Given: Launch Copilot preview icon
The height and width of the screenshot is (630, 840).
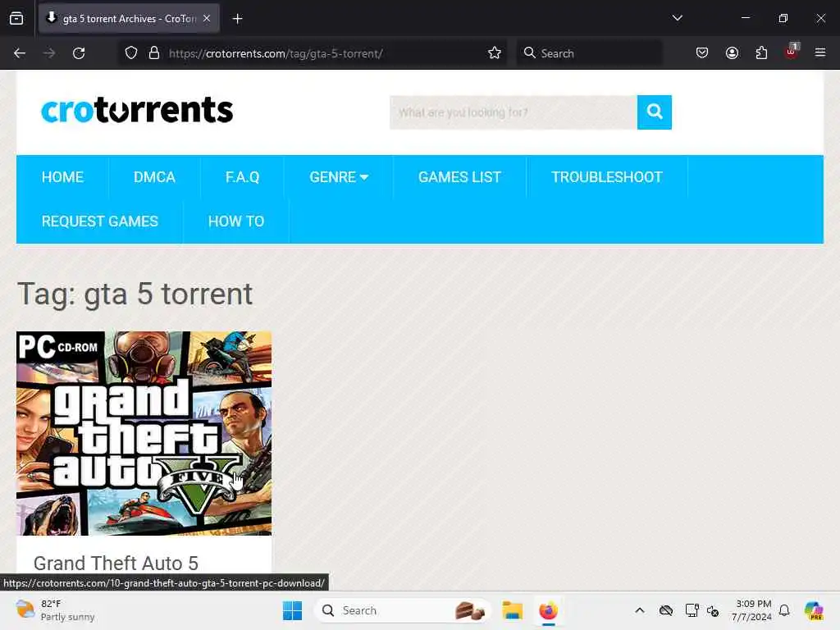Looking at the screenshot, I should pos(814,610).
